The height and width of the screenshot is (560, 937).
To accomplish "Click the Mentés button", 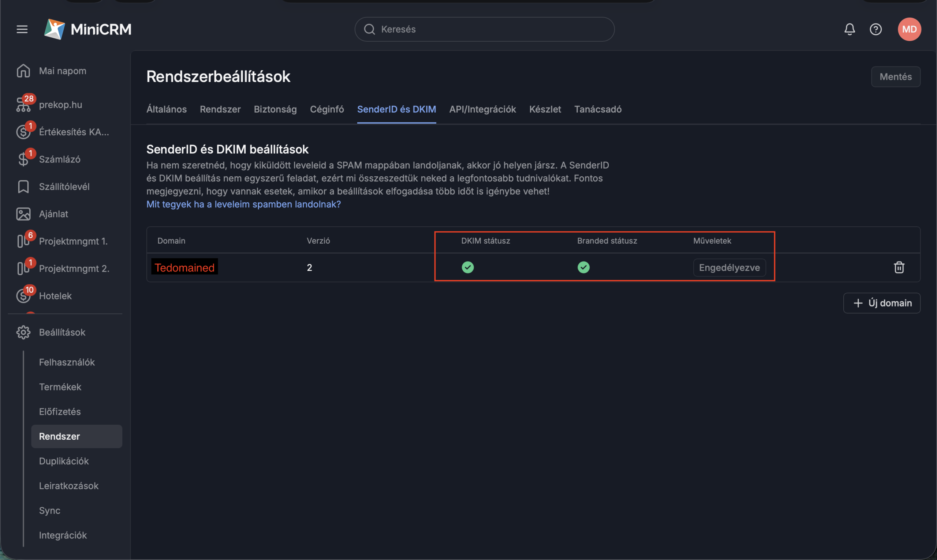I will pyautogui.click(x=895, y=76).
